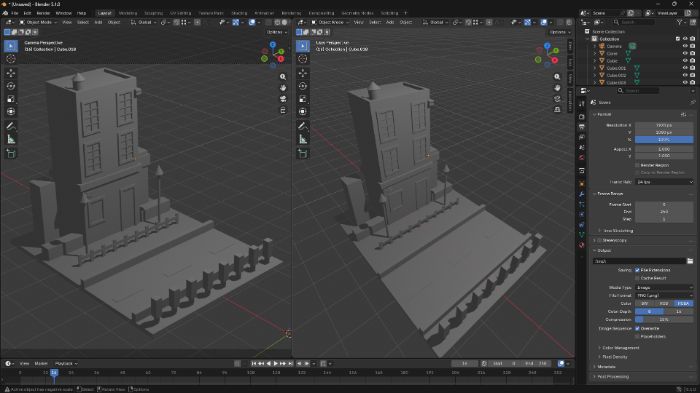Open Output properties tab icon
The image size is (700, 393).
pos(582,127)
